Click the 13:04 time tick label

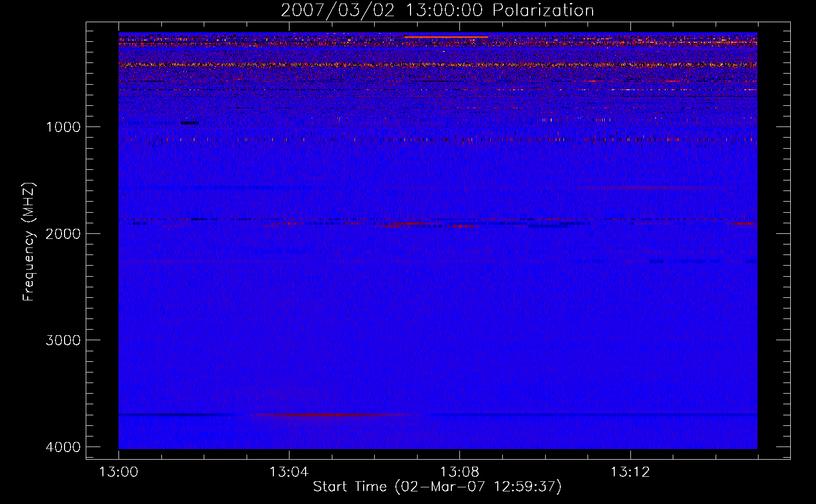289,472
